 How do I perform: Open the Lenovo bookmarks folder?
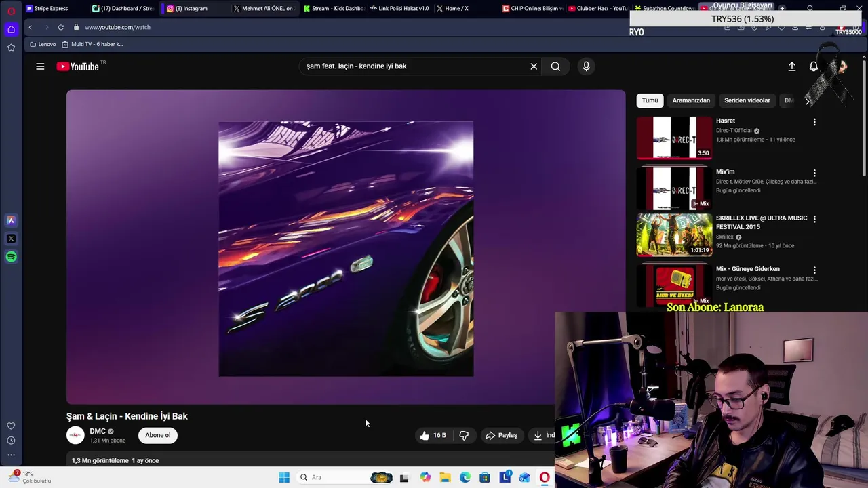[x=43, y=44]
